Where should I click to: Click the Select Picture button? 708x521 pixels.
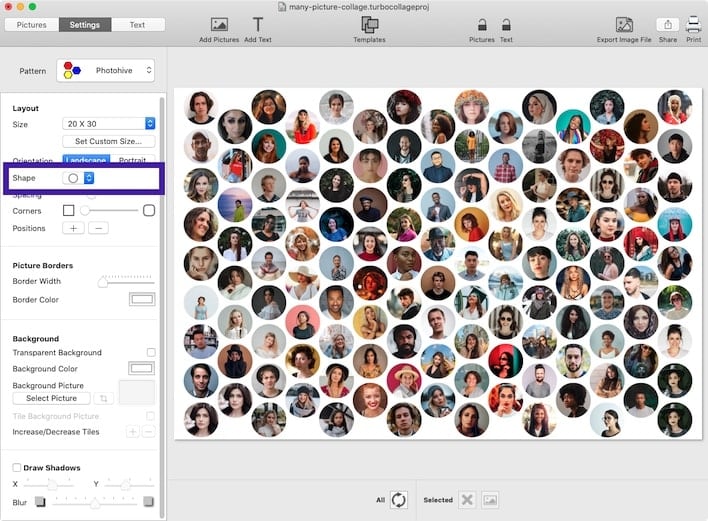51,399
